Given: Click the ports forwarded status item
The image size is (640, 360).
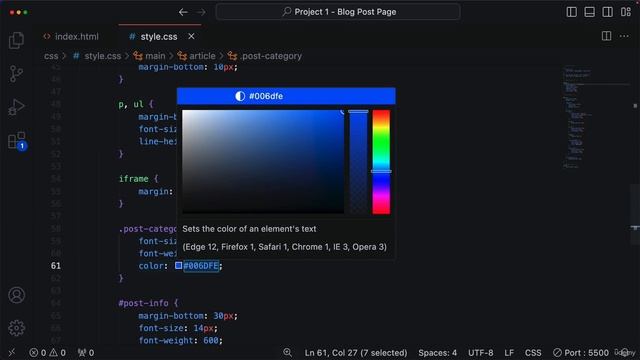Looking at the screenshot, I should (86, 353).
